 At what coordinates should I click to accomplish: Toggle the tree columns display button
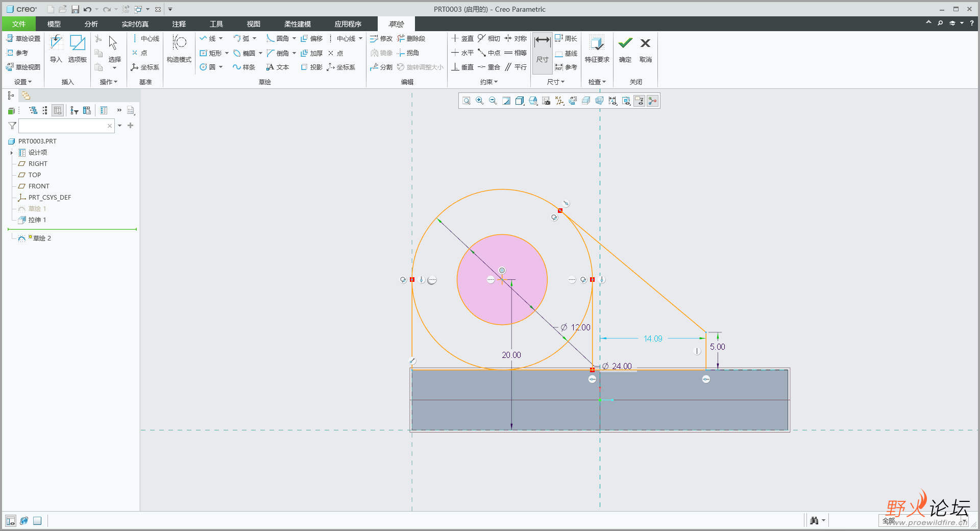(58, 110)
